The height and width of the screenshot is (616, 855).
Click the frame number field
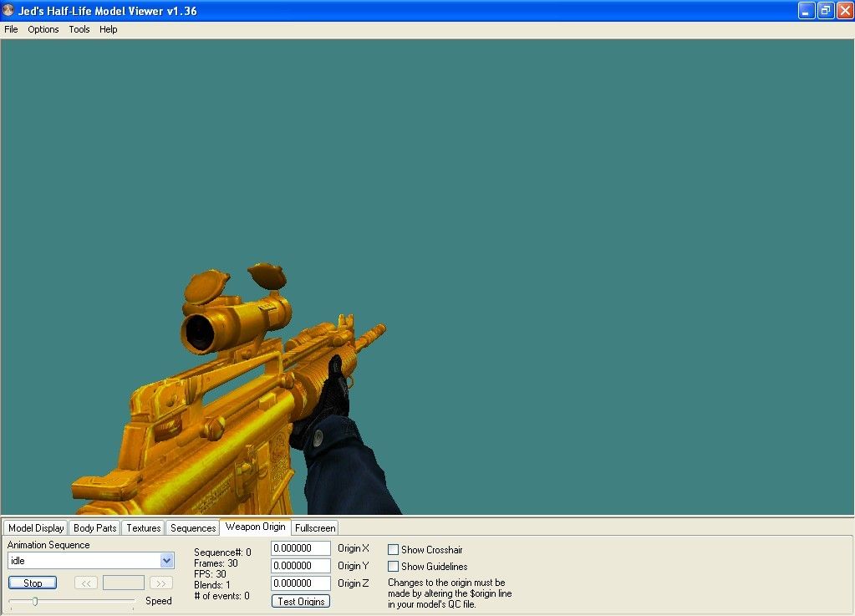tap(124, 583)
